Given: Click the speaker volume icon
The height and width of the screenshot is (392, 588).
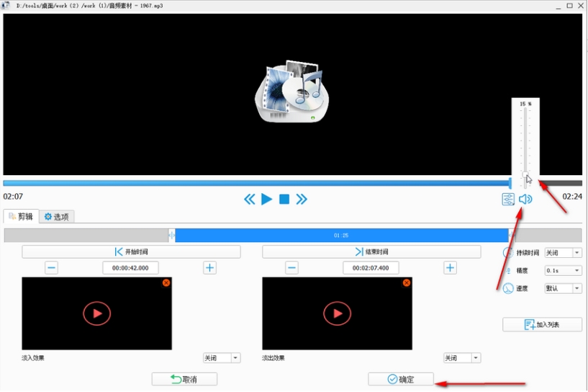Looking at the screenshot, I should (525, 199).
